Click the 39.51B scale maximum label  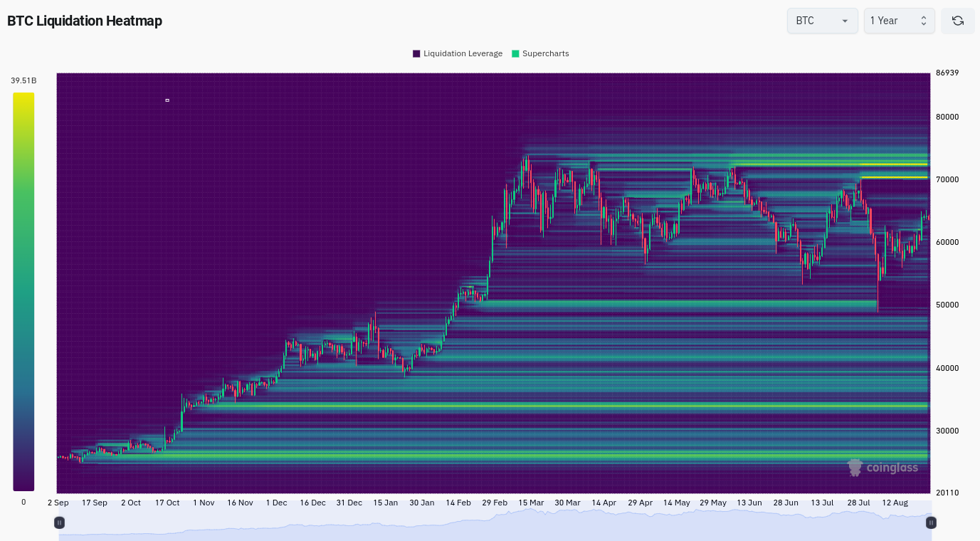point(23,80)
